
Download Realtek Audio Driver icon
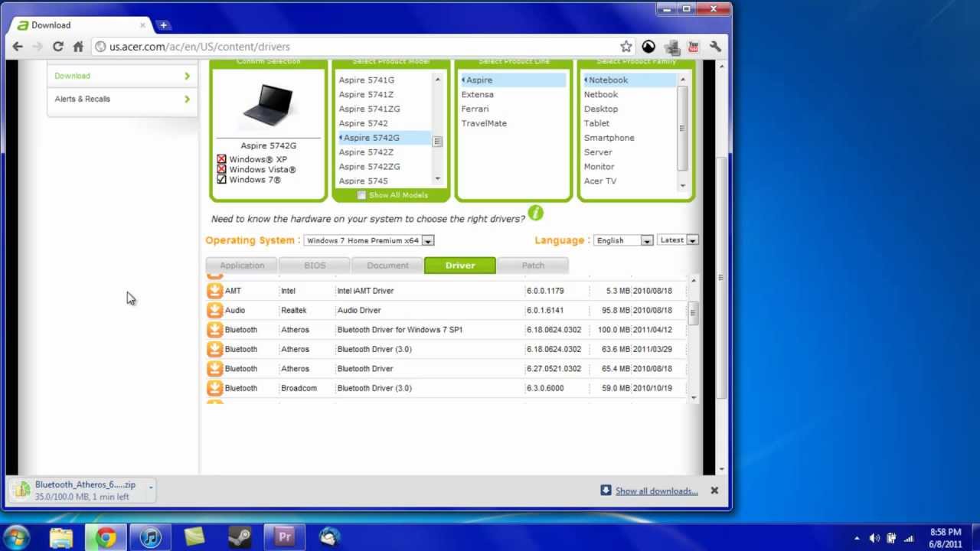(214, 310)
